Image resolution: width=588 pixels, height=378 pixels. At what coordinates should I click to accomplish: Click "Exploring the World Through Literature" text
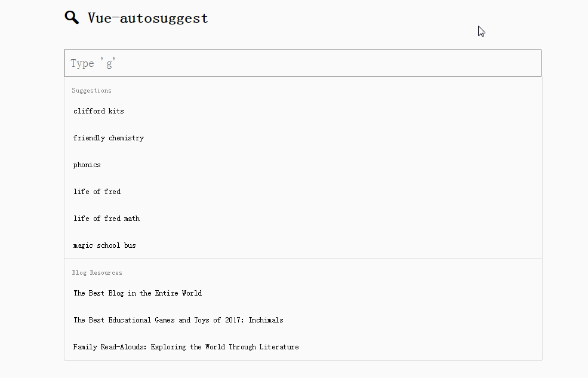click(x=224, y=347)
